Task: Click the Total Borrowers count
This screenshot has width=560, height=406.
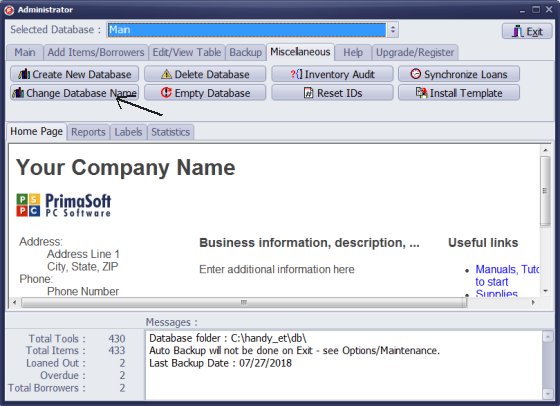Action: (x=122, y=388)
